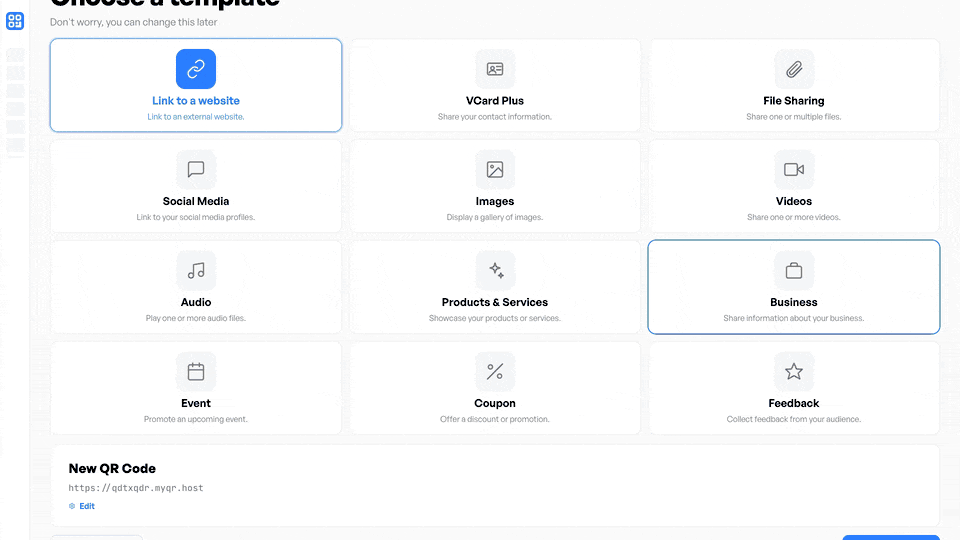Image resolution: width=960 pixels, height=540 pixels.
Task: Click the QR code app logo icon
Action: pos(15,21)
